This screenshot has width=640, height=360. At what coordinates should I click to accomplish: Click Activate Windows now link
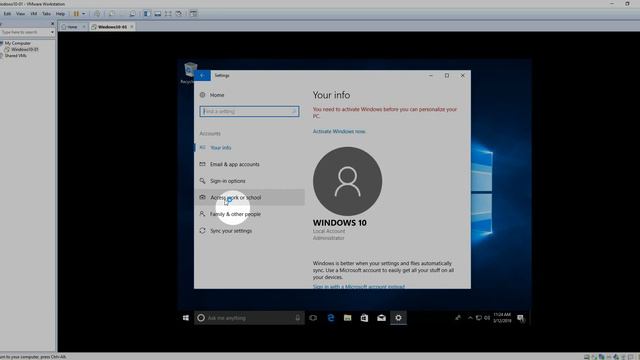click(x=339, y=131)
